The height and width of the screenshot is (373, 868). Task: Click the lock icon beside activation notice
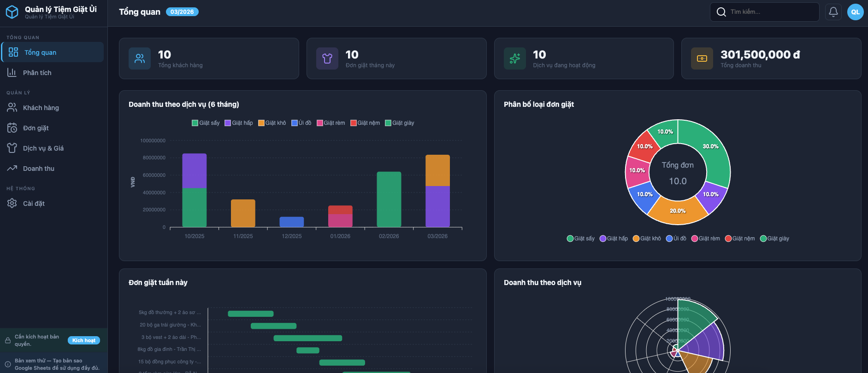click(8, 341)
